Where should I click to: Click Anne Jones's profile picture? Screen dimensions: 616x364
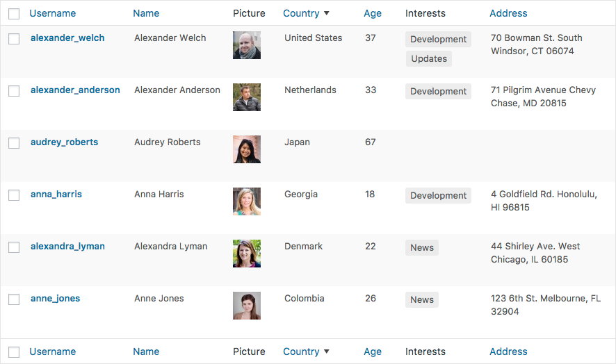pos(247,306)
